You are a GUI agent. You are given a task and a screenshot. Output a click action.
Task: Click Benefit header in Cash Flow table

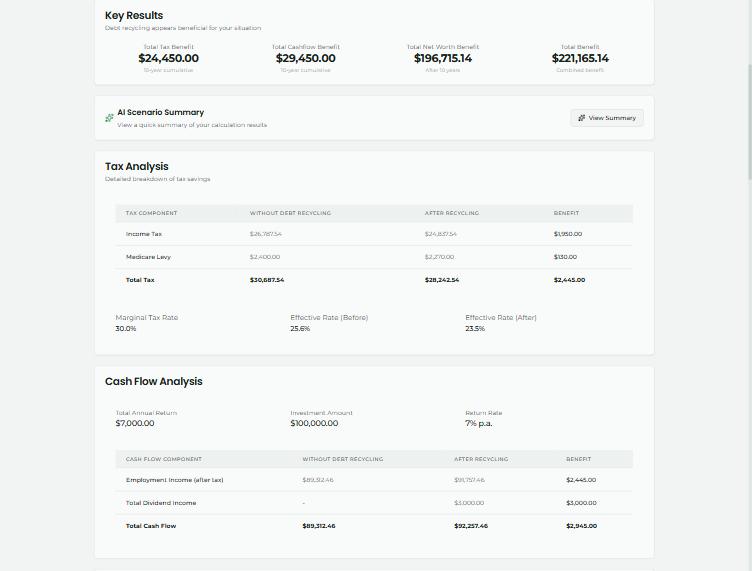coord(578,459)
